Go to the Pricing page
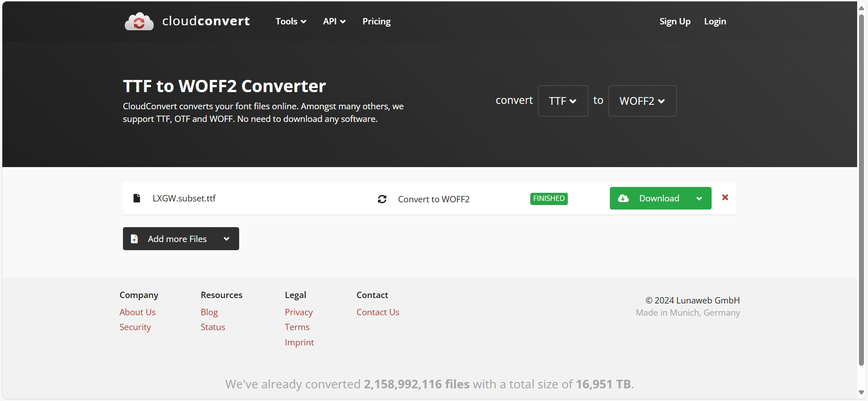The height and width of the screenshot is (401, 868). click(x=377, y=21)
